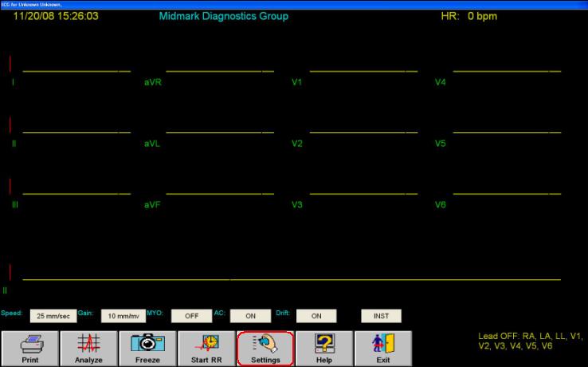Start RR interval recording
The width and height of the screenshot is (588, 367).
[206, 349]
